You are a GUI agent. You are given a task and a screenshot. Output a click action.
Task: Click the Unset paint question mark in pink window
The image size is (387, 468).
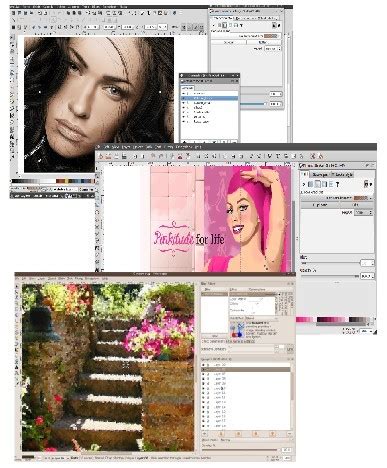pos(337,184)
